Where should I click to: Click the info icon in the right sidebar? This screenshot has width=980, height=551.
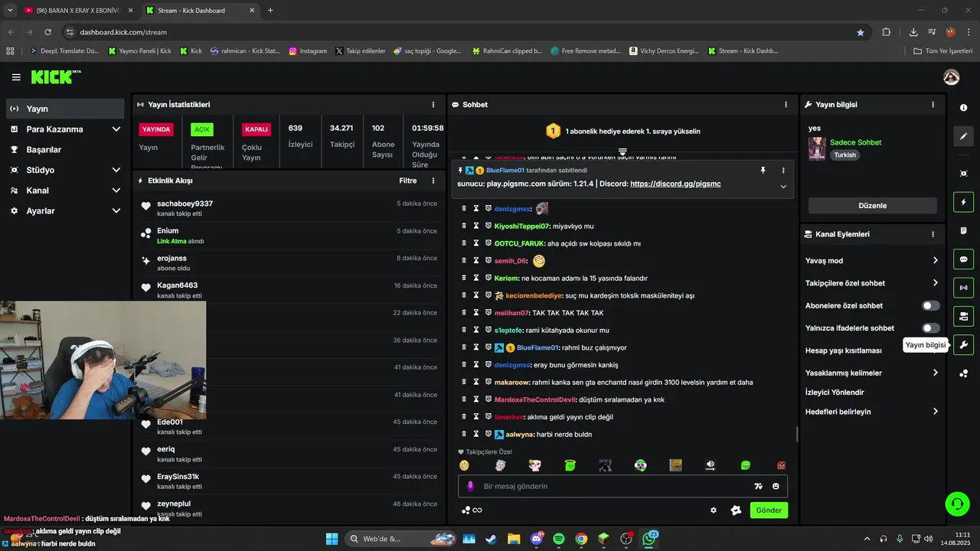964,108
